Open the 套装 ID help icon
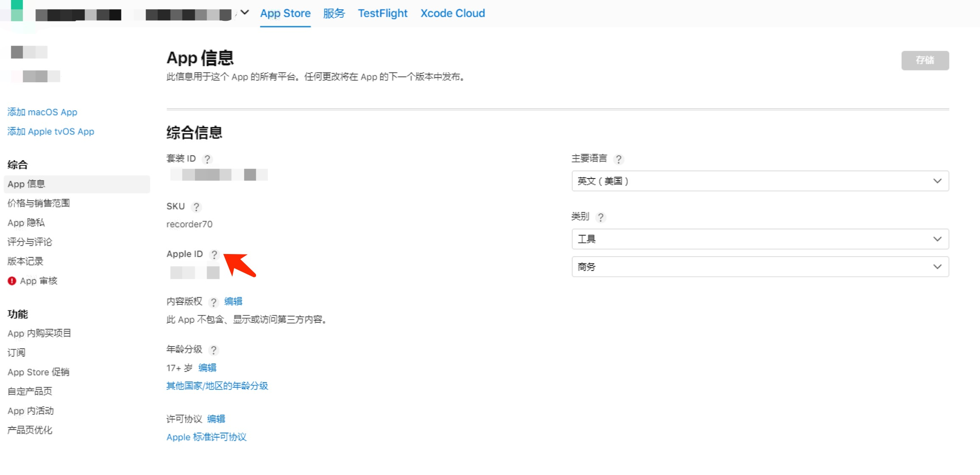The width and height of the screenshot is (980, 475). [x=207, y=159]
